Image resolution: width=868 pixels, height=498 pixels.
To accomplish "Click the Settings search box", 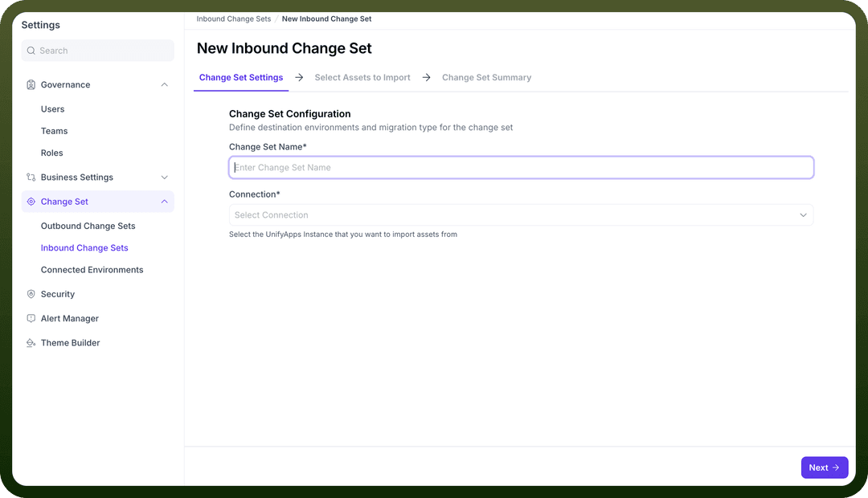I will click(97, 51).
